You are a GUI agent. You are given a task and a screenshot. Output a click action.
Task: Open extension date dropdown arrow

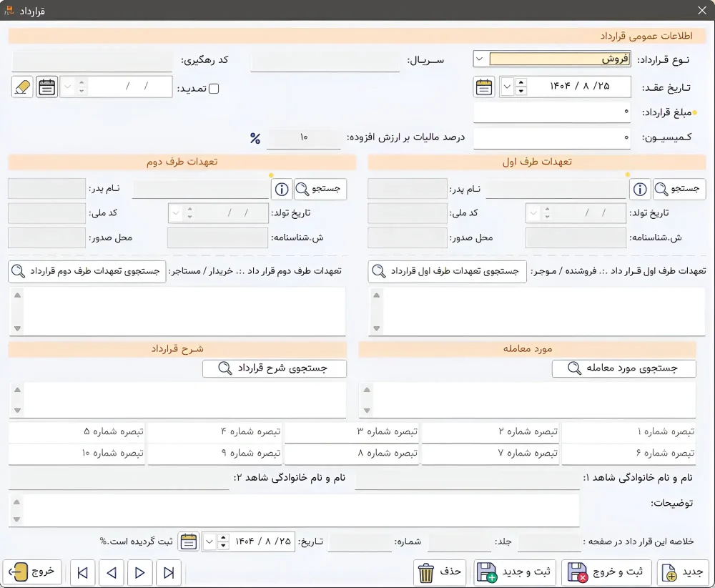(68, 87)
